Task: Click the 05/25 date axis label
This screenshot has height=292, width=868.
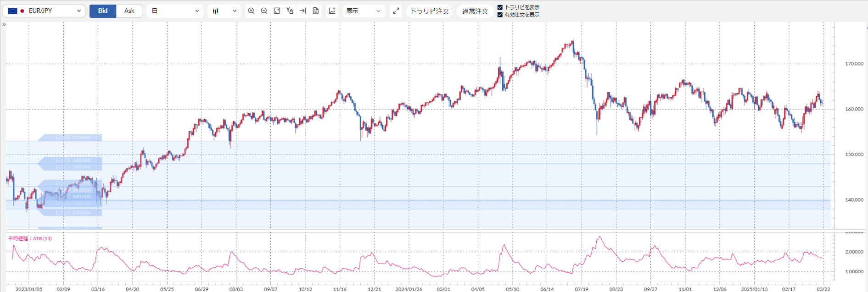Action: point(167,289)
